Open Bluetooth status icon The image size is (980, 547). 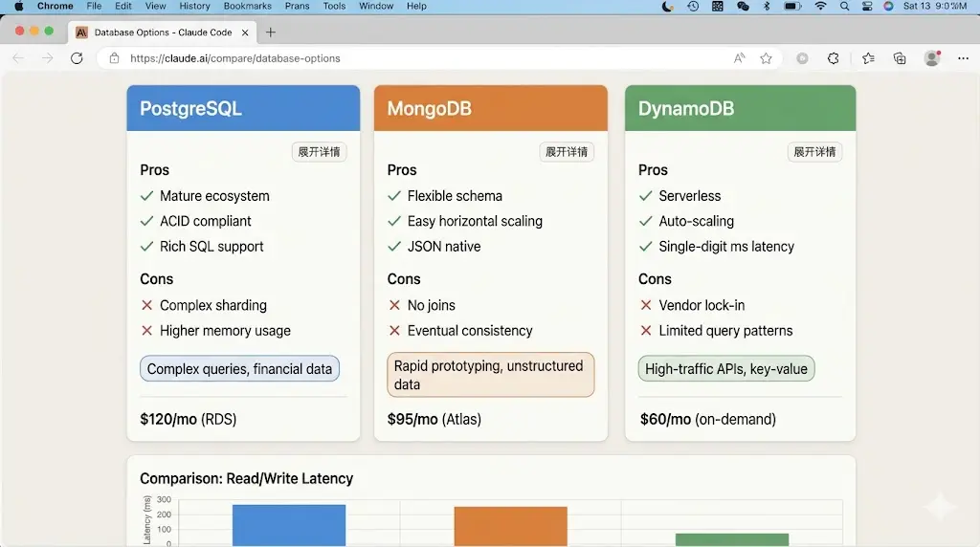(767, 7)
